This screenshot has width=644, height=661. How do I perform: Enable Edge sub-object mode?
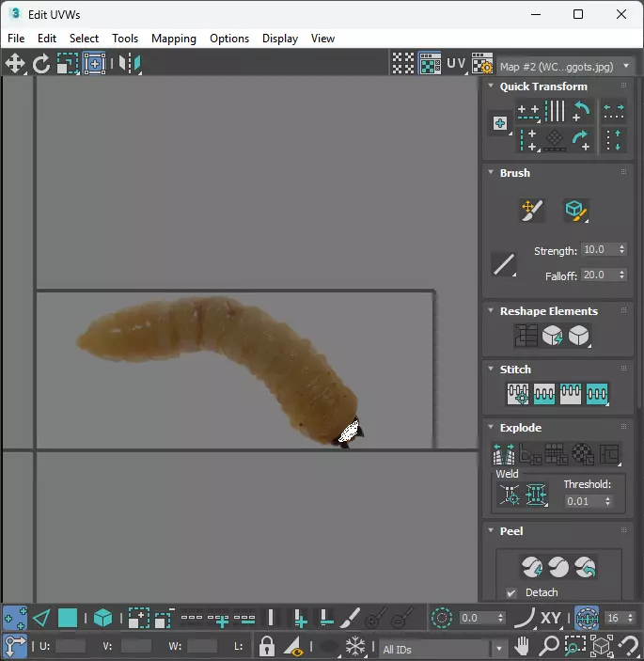coord(41,618)
